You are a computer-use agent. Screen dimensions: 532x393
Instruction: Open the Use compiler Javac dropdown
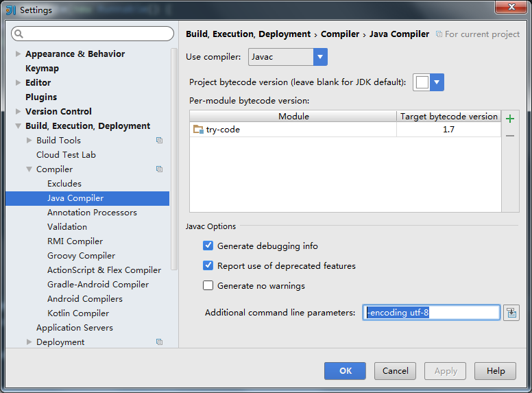(x=320, y=57)
